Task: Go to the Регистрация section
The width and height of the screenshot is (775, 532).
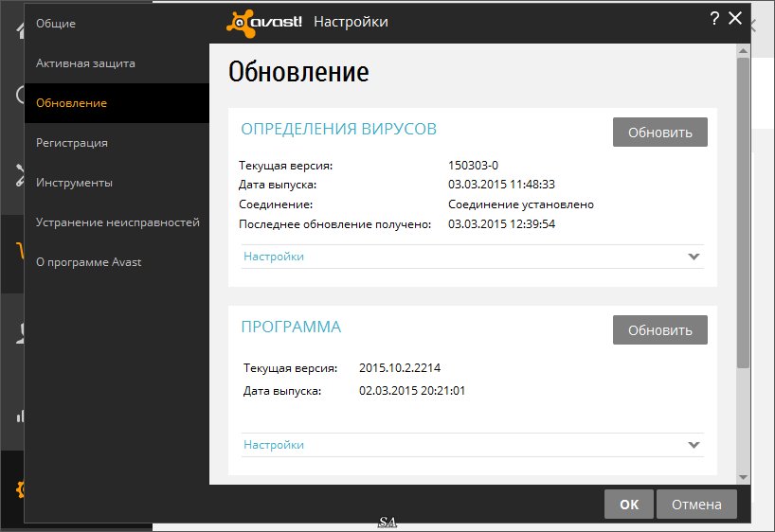Action: tap(72, 143)
